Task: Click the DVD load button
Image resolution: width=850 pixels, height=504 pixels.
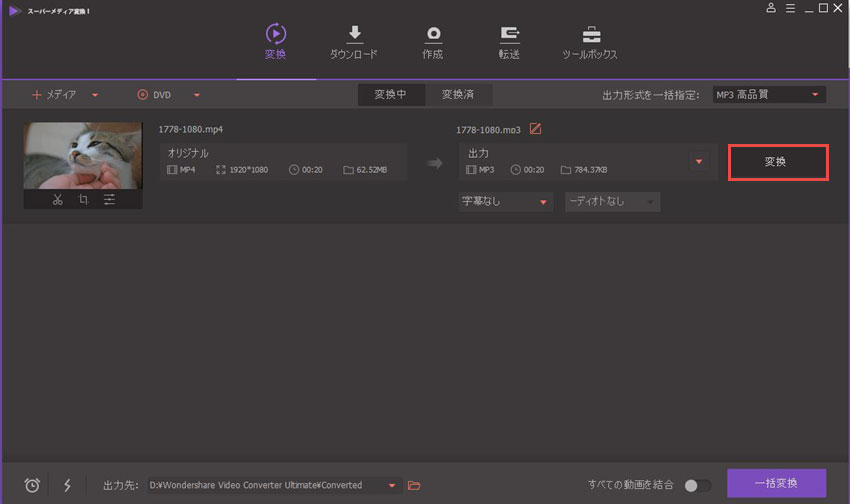Action: tap(154, 95)
